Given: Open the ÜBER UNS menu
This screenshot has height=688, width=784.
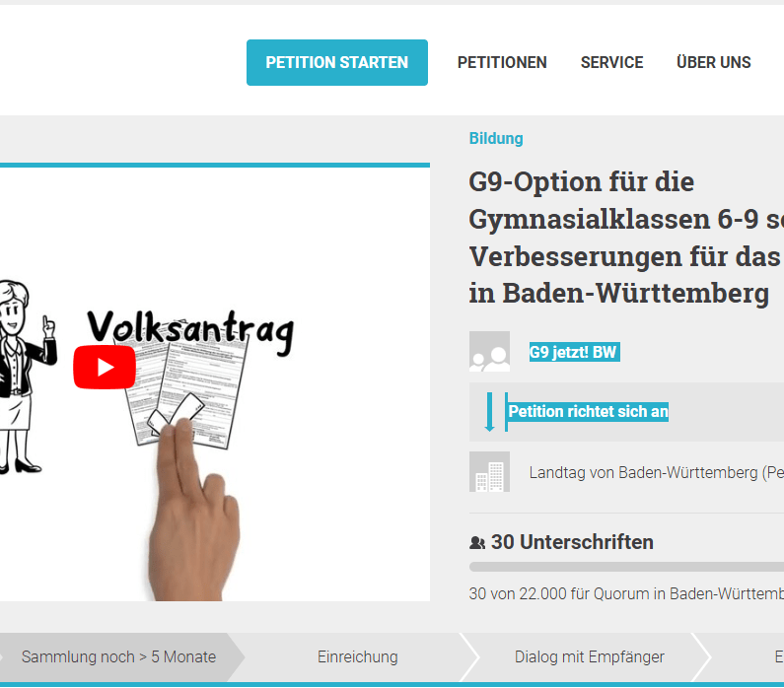Looking at the screenshot, I should (714, 62).
